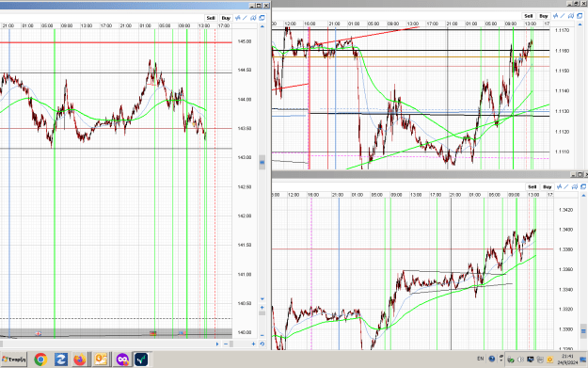Click the safely remove hardware tray icon

[511, 360]
